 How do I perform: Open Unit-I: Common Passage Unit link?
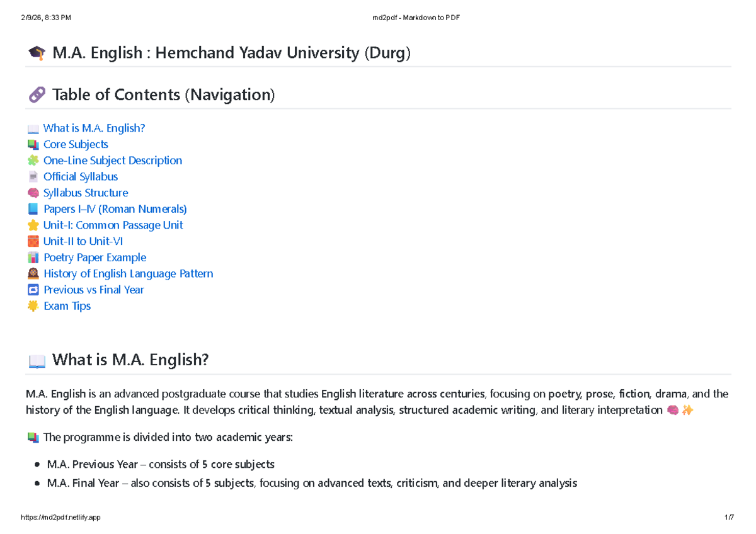113,225
